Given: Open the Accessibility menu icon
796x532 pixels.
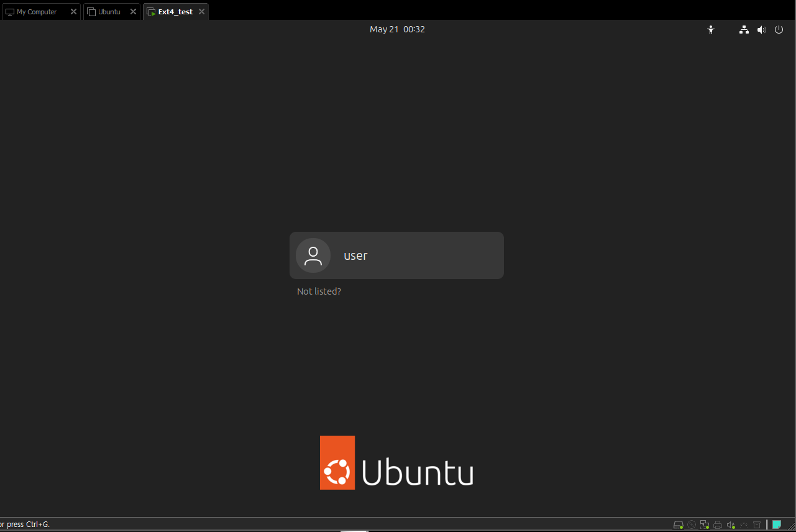Looking at the screenshot, I should click(711, 29).
